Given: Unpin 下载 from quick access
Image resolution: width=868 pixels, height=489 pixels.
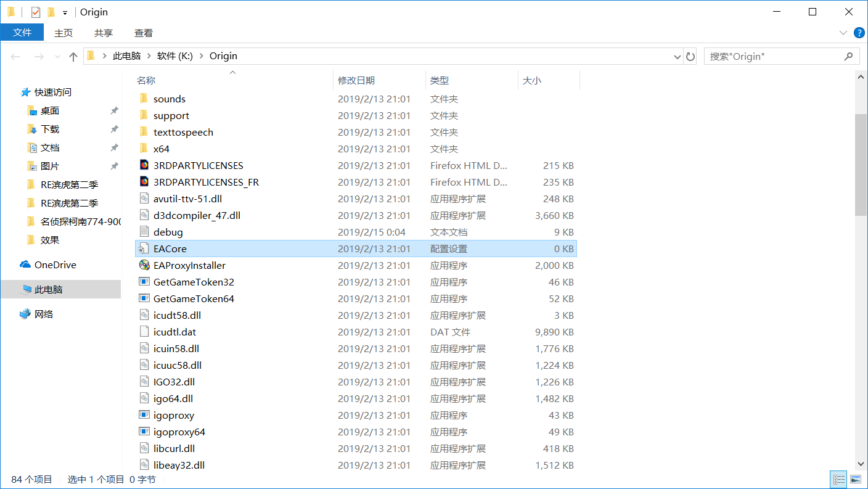Looking at the screenshot, I should 114,129.
